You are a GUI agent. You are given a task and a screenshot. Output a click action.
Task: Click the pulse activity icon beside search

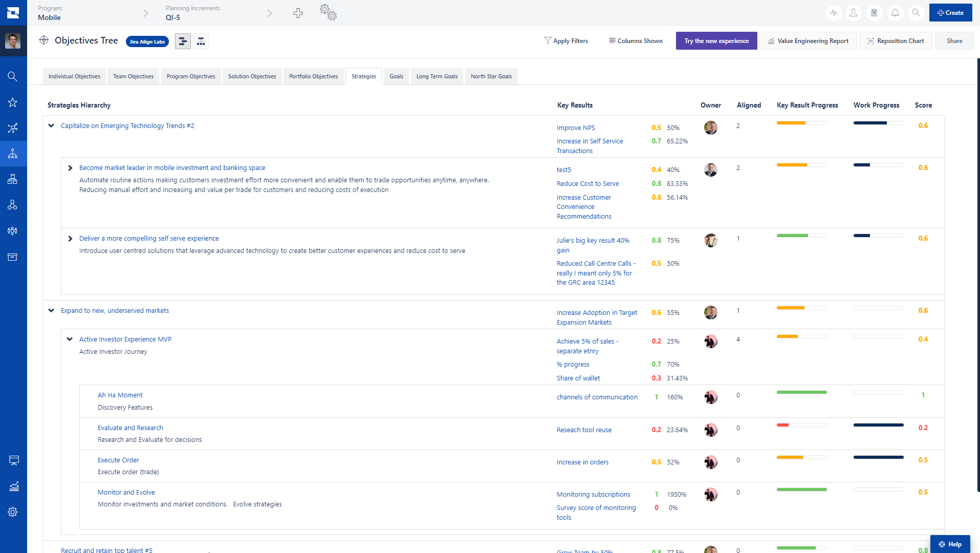pos(833,13)
